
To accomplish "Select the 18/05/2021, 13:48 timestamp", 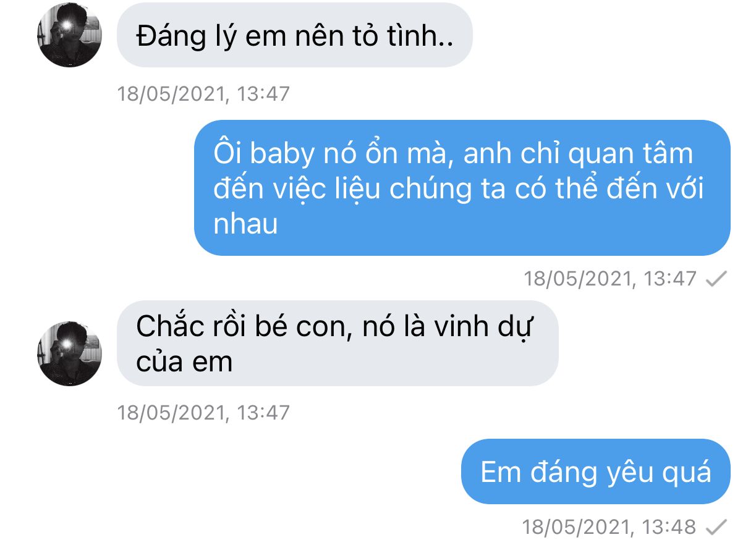I will point(609,527).
